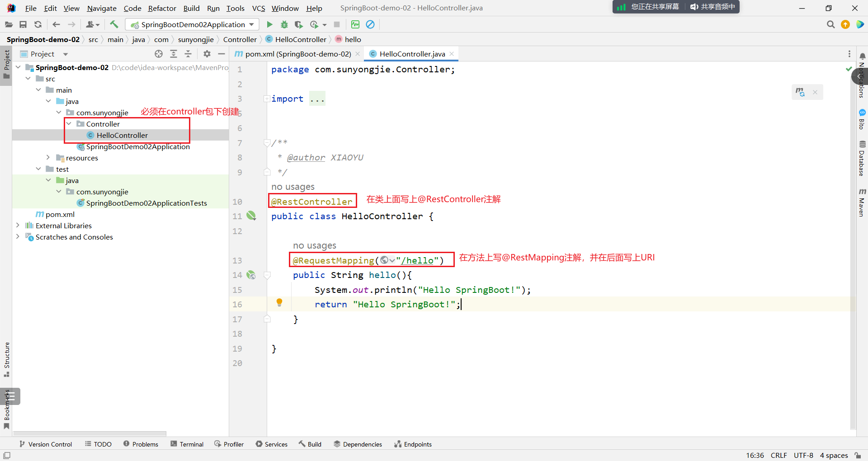Screen dimensions: 868x461
Task: Toggle the Bookmarks tool window stripe button
Action: (x=6, y=409)
